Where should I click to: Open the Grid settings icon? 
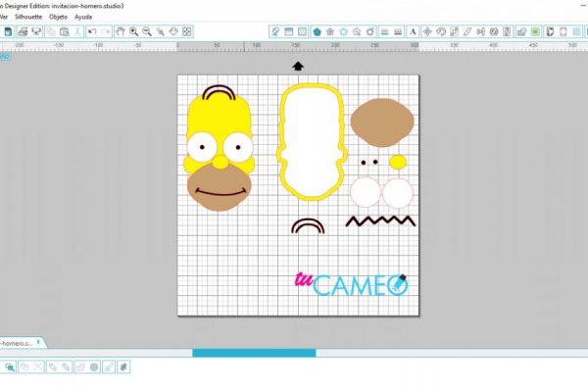pos(577,32)
